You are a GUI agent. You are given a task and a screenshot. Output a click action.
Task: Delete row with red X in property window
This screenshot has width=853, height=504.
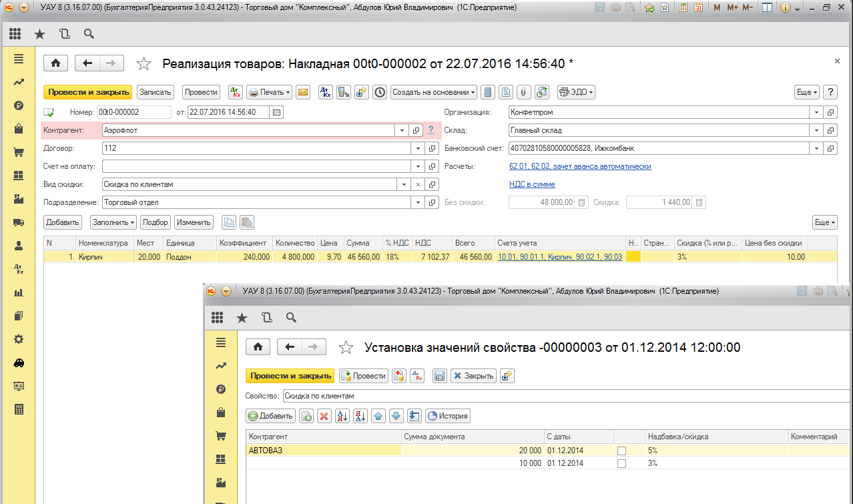pos(324,416)
